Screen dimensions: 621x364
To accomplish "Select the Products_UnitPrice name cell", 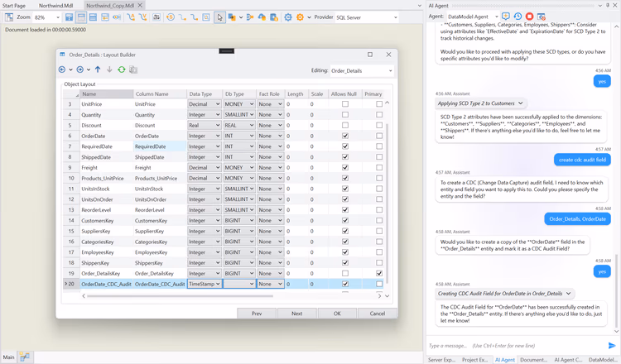I will coord(107,178).
